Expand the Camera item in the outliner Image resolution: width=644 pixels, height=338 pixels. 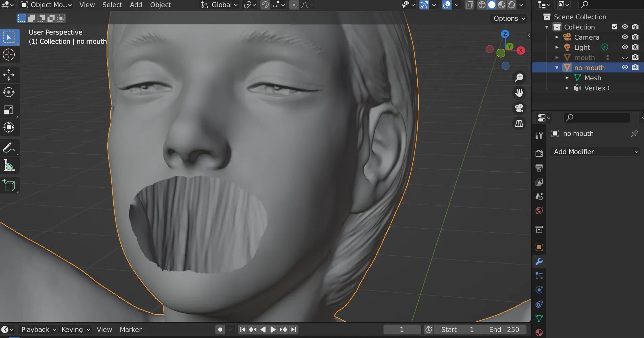pyautogui.click(x=557, y=37)
